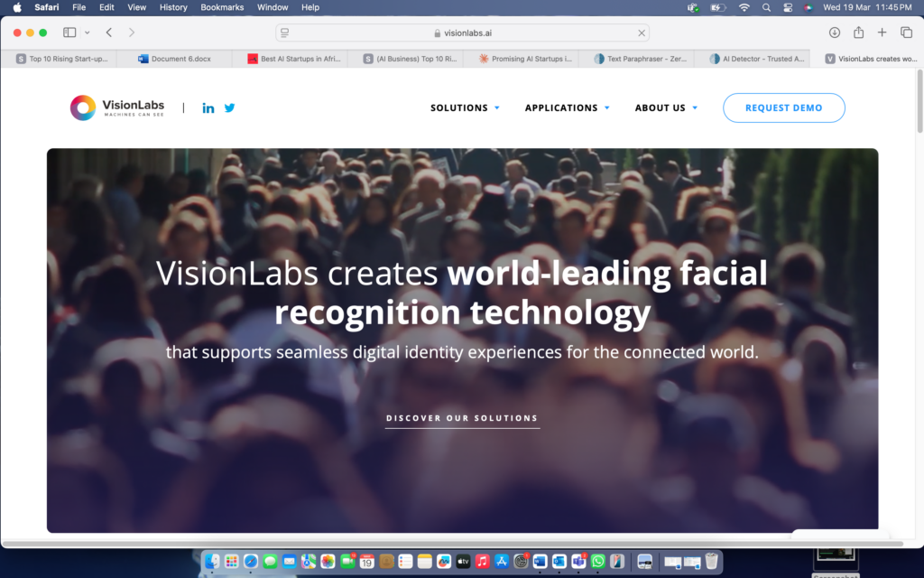Switch to Best AI Startups in Africa tab
The height and width of the screenshot is (578, 924).
290,59
